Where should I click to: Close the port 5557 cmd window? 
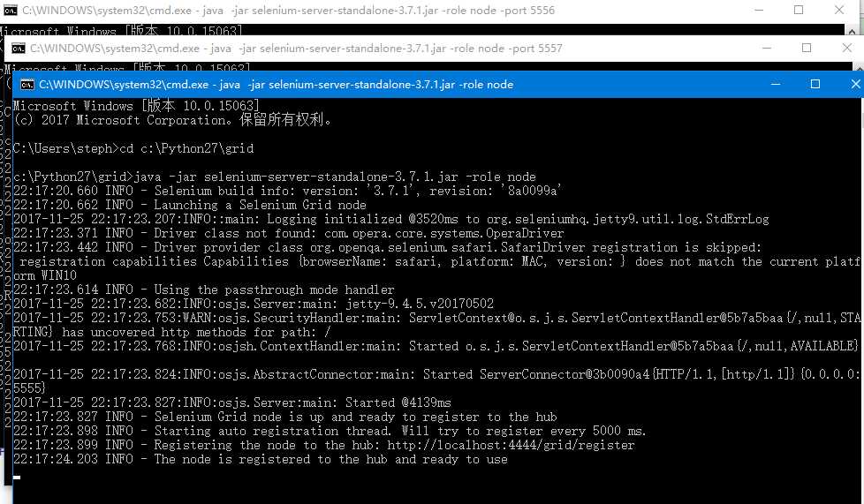coord(847,49)
